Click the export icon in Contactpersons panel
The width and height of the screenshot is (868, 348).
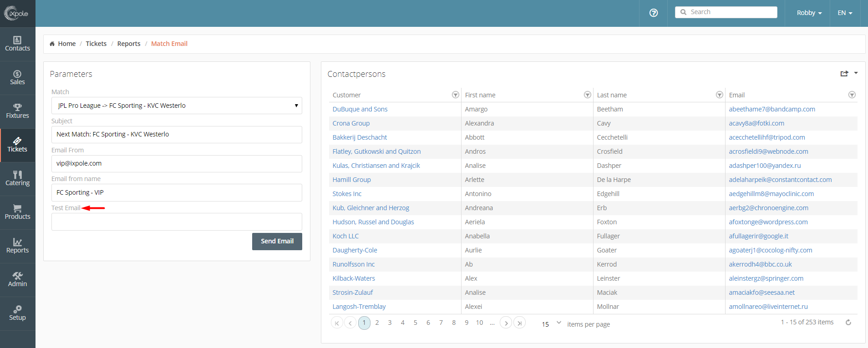tap(844, 73)
